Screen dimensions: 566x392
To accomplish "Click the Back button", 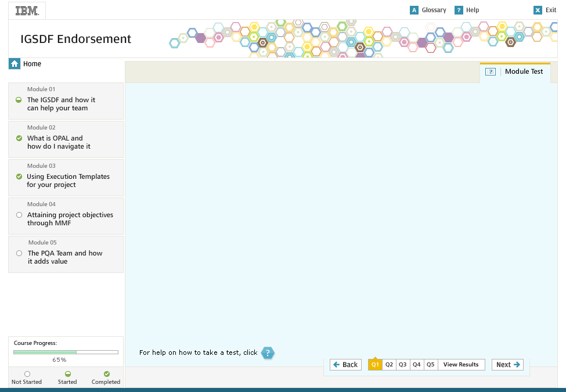I will 345,365.
